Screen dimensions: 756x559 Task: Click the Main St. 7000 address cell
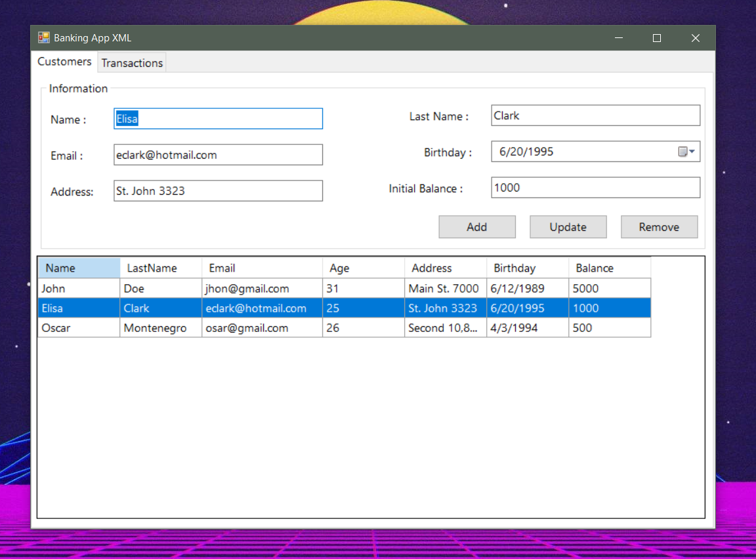tap(445, 288)
